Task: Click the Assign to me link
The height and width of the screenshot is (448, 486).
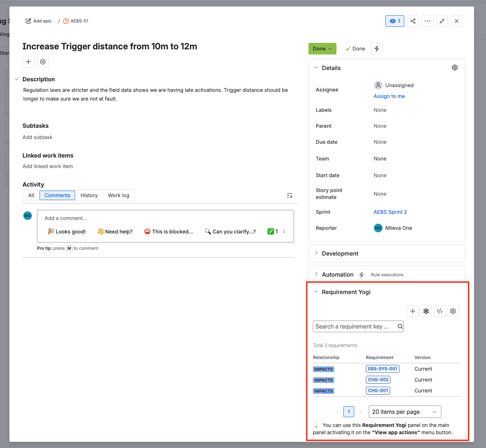Action: coord(389,96)
